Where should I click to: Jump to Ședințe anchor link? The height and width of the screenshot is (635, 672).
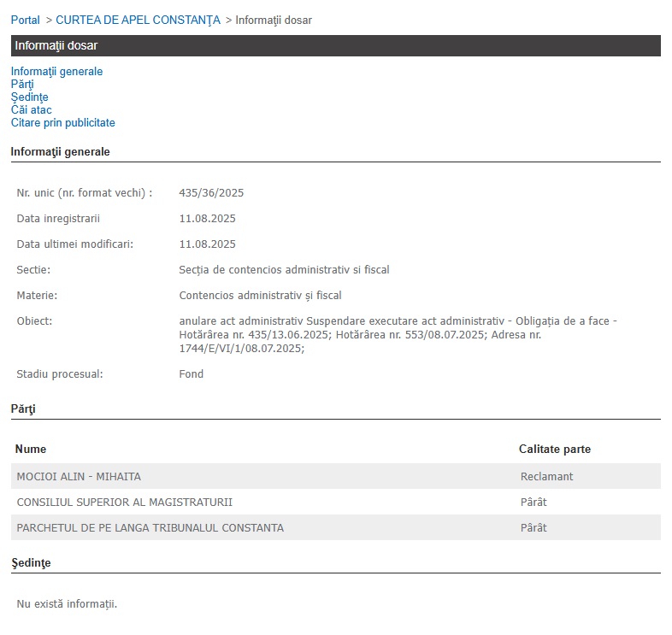(x=30, y=97)
